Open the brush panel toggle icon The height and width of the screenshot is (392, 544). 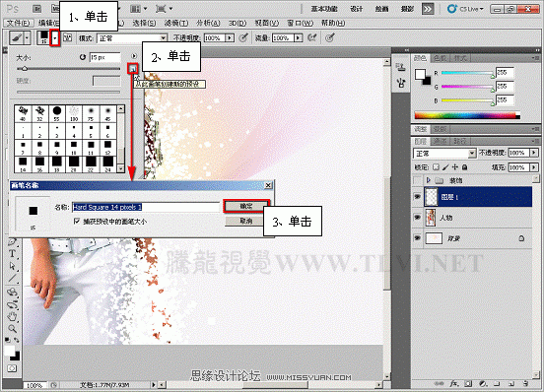pos(68,37)
